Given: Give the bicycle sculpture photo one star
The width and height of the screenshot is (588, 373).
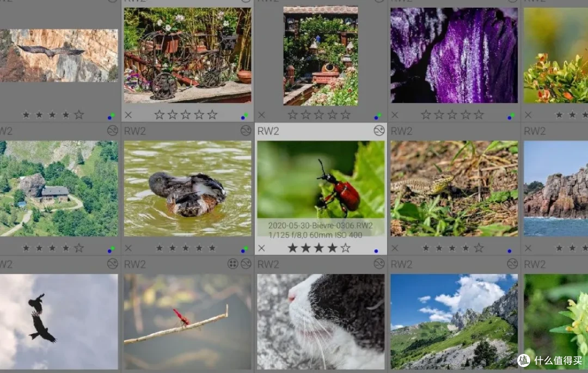Looking at the screenshot, I should coord(159,114).
